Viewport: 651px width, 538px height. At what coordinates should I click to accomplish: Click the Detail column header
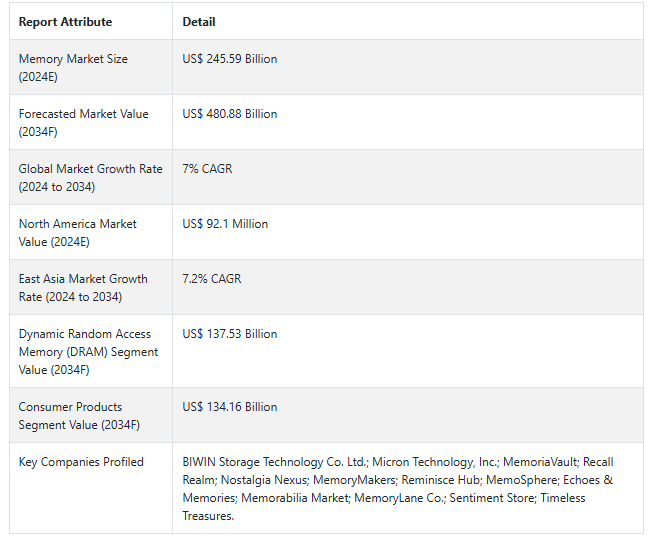click(199, 22)
